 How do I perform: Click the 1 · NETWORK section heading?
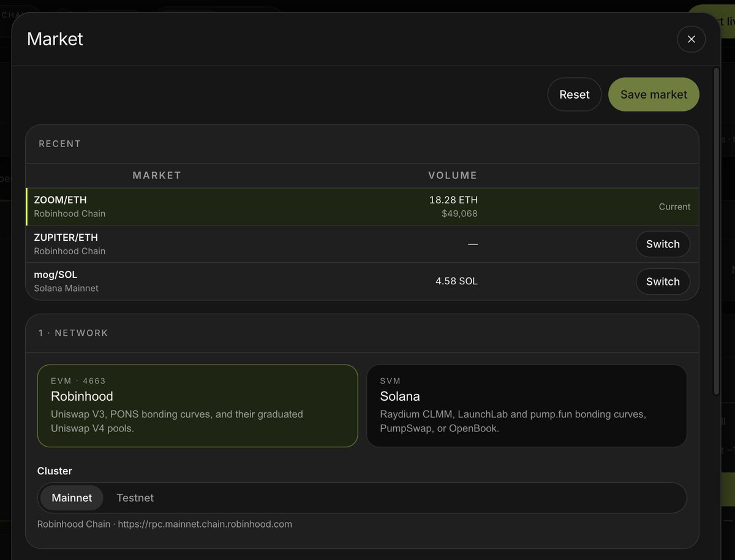73,333
